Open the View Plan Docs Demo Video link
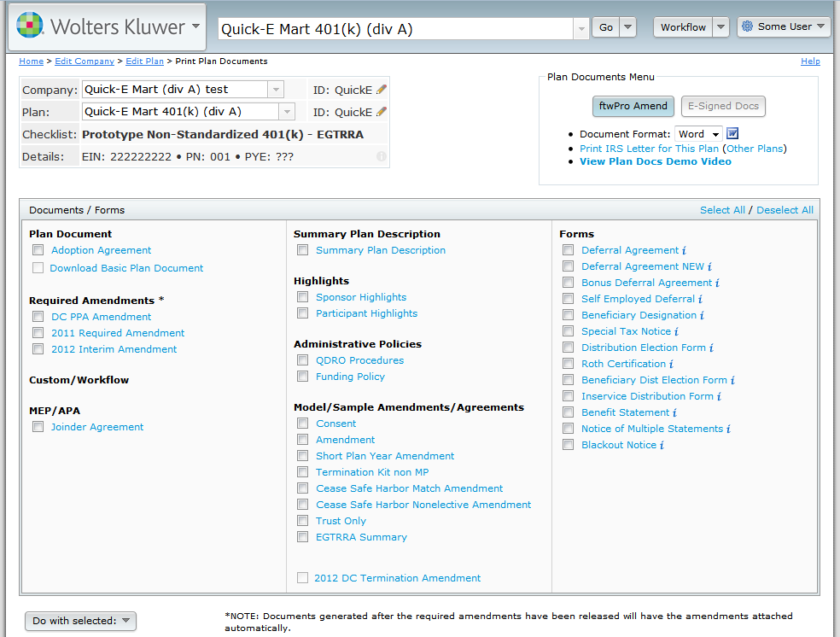840x637 pixels. (x=655, y=161)
